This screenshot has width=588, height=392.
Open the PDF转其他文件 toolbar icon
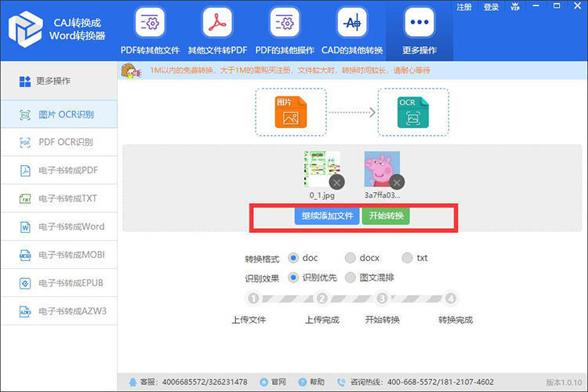tap(150, 23)
